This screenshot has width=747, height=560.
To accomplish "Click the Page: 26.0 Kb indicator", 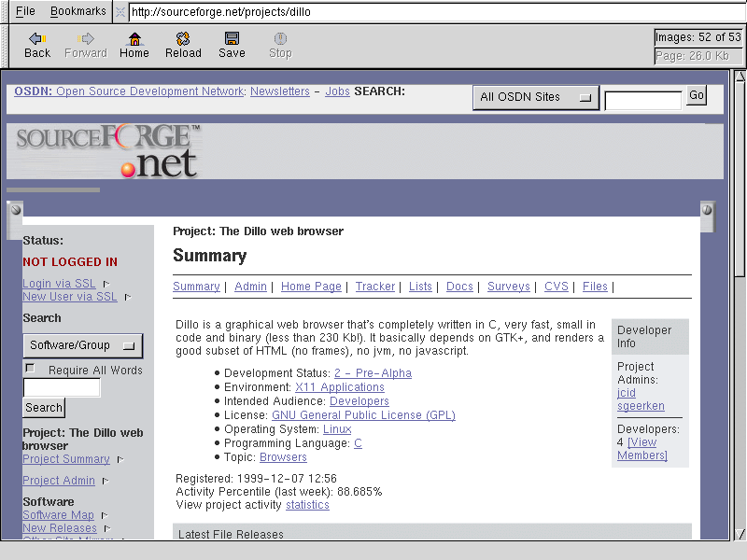I will pyautogui.click(x=698, y=56).
